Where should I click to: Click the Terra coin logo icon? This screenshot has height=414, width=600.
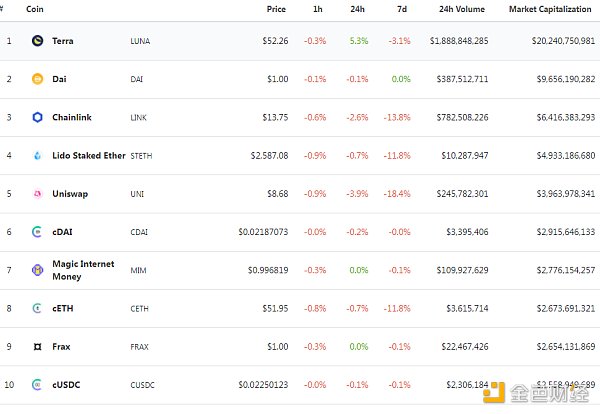(38, 41)
